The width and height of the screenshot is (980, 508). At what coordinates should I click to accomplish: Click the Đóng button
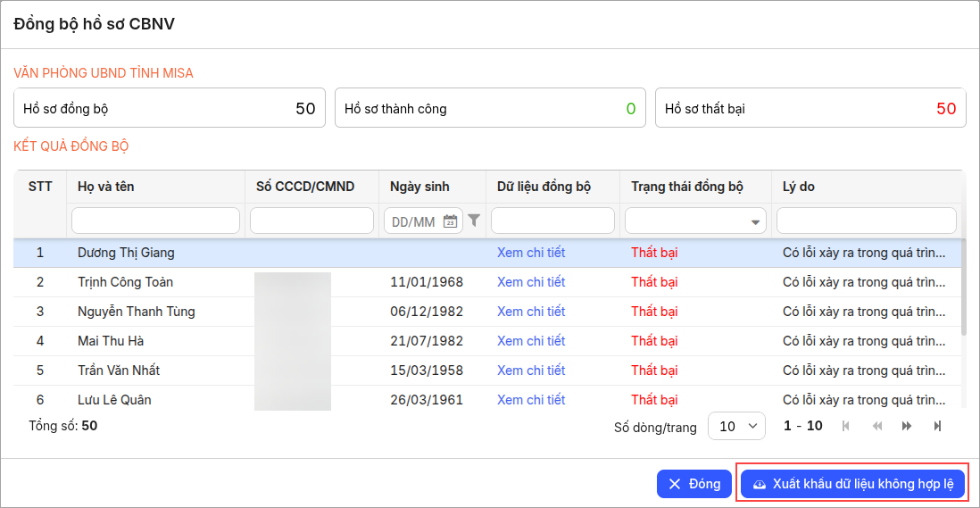694,484
